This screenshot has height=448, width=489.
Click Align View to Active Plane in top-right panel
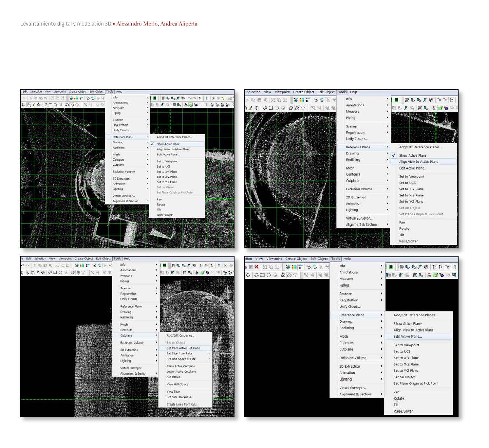click(418, 162)
